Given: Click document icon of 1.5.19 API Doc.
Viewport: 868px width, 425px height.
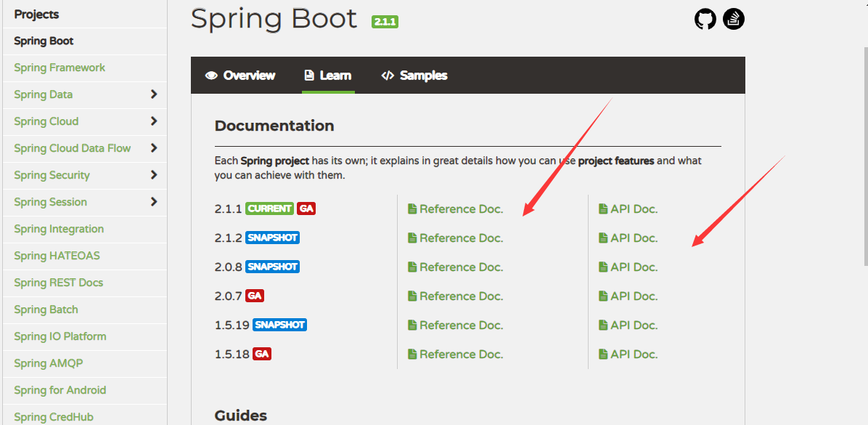Looking at the screenshot, I should (603, 325).
